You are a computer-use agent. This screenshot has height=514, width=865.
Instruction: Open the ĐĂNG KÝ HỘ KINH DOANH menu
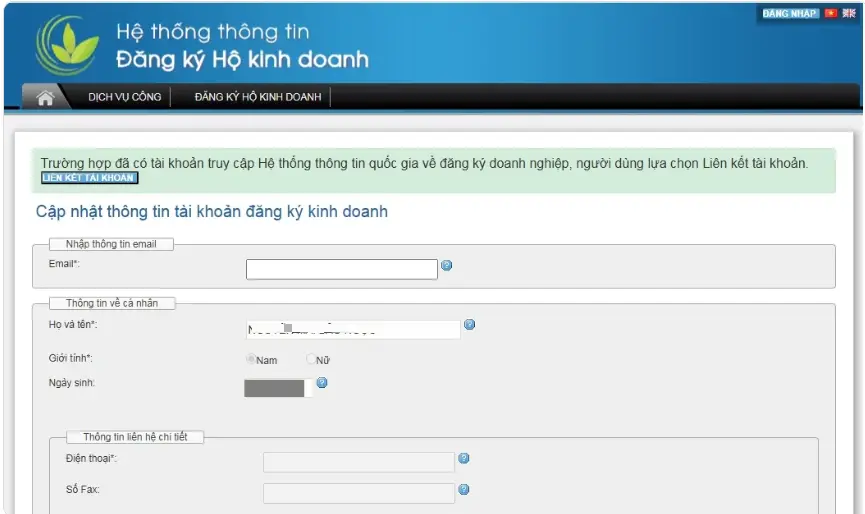[x=258, y=97]
